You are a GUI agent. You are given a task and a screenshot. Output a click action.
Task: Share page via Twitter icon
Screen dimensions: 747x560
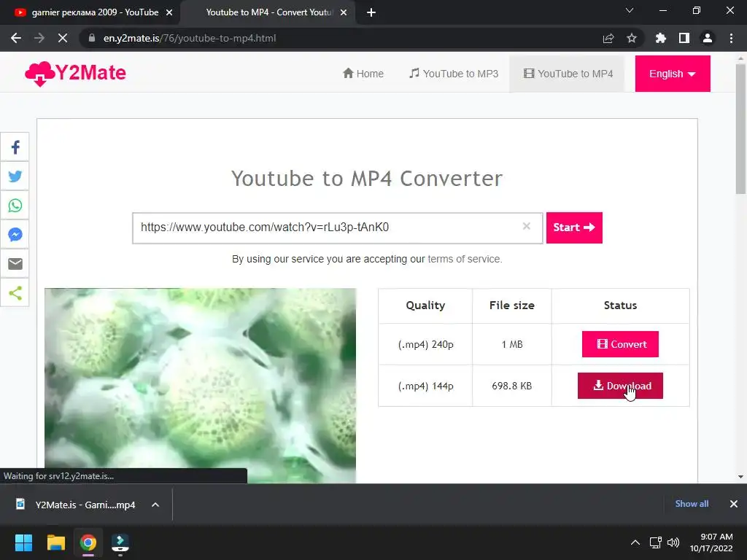[15, 176]
